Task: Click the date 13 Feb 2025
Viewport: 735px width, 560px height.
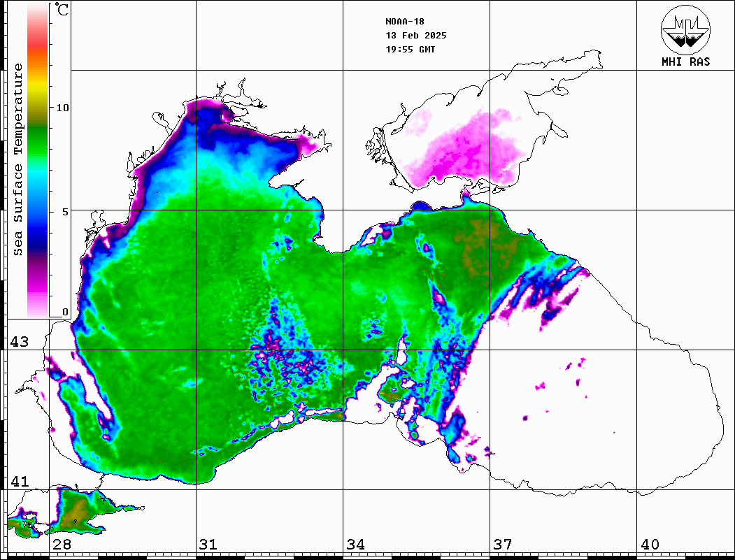Action: coord(416,36)
